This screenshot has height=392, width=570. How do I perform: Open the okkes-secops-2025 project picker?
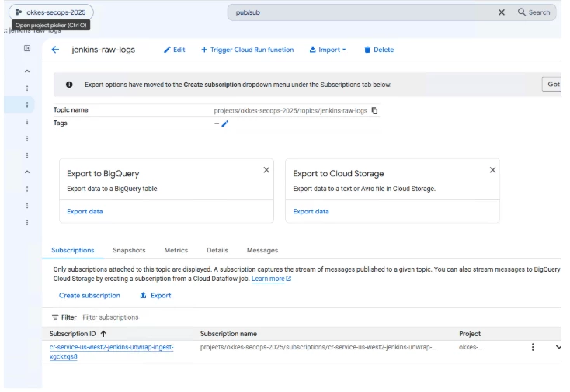pyautogui.click(x=51, y=12)
